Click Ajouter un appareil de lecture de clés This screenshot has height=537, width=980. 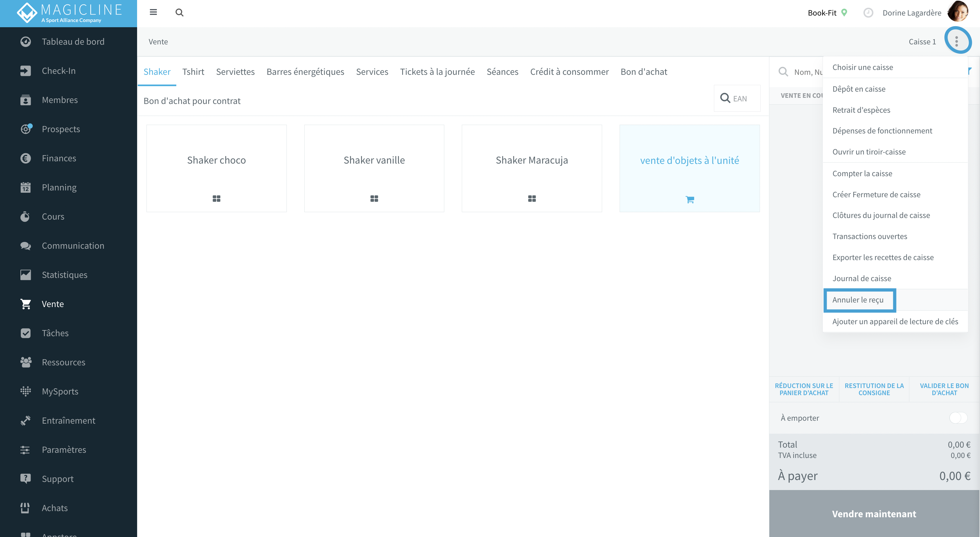[x=895, y=322]
